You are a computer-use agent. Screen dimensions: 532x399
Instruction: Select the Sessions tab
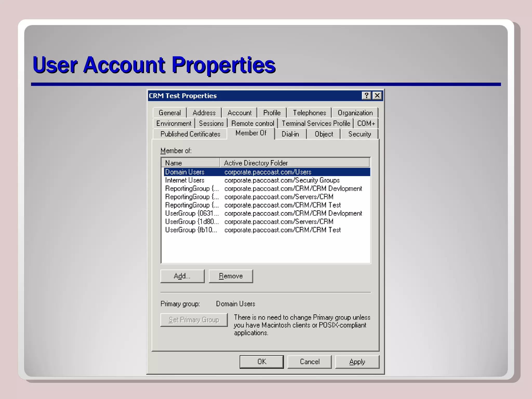coord(211,123)
